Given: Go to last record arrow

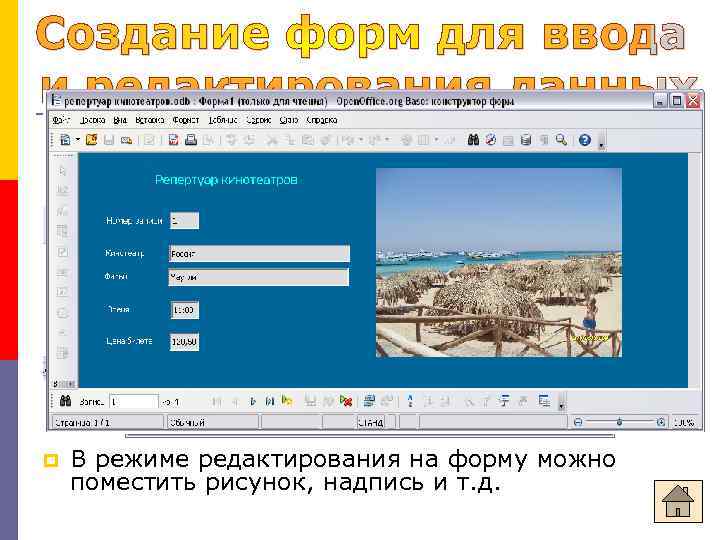Looking at the screenshot, I should [270, 402].
